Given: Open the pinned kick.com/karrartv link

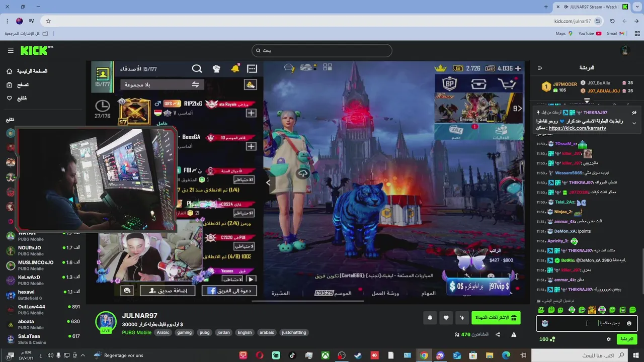Looking at the screenshot, I should [x=577, y=128].
